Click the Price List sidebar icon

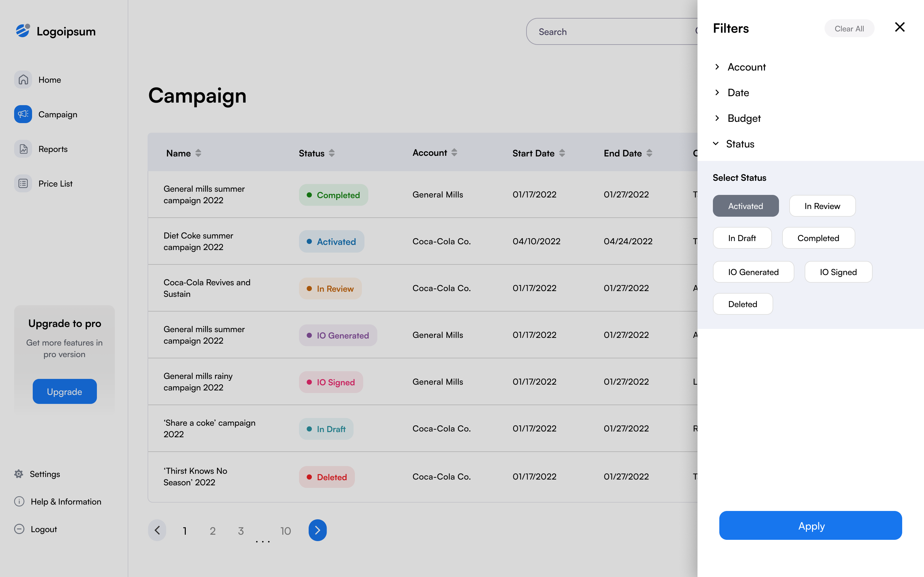[23, 183]
